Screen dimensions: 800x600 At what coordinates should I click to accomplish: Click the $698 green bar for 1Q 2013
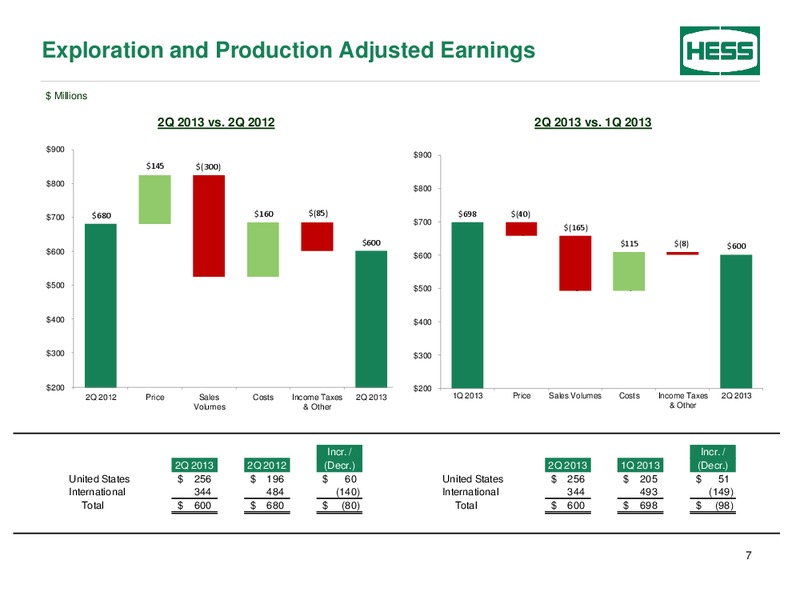click(467, 305)
